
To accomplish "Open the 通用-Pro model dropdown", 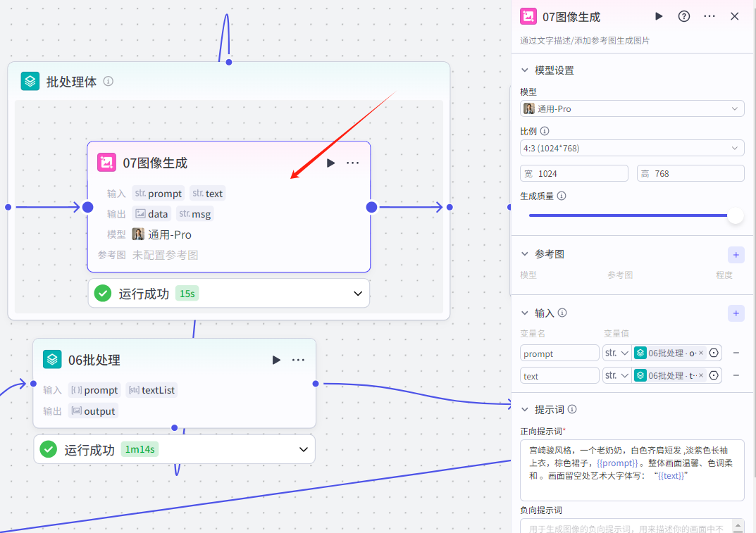I will [632, 108].
